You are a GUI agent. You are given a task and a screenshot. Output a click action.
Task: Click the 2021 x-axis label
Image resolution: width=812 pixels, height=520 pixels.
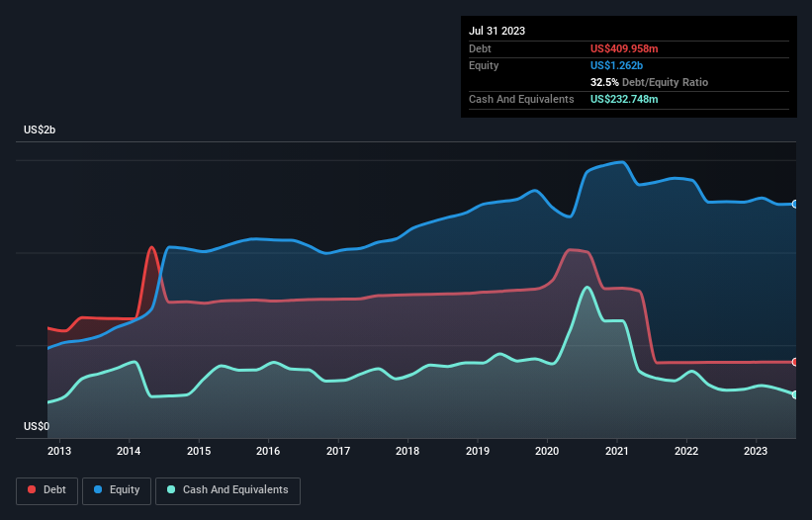617,451
